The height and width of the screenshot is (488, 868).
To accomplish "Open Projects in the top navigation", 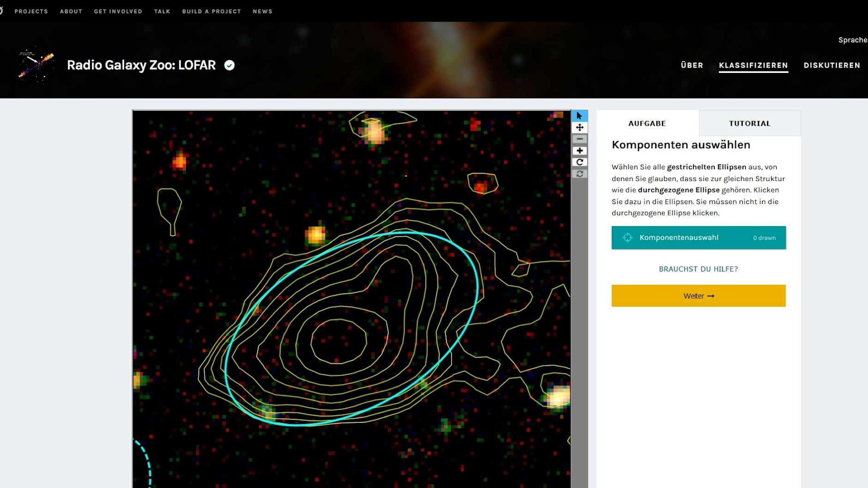I will click(31, 12).
